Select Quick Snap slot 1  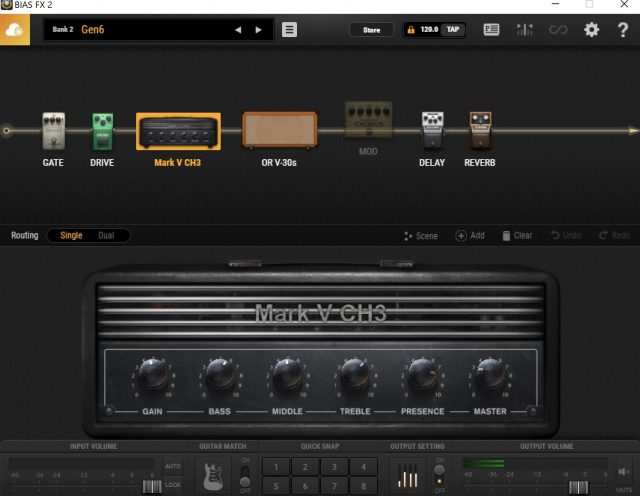pos(276,467)
